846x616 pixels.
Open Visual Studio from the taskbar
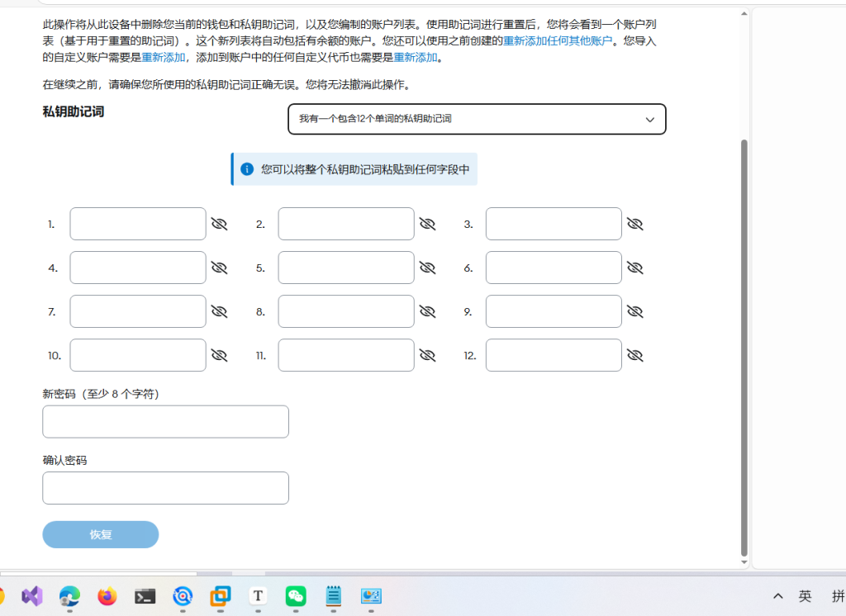[x=31, y=595]
